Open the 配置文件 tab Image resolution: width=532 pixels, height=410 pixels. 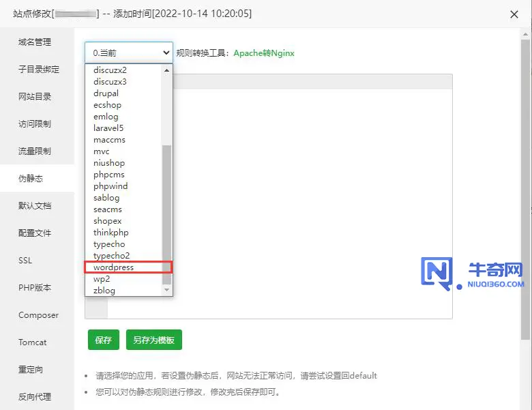pos(37,233)
